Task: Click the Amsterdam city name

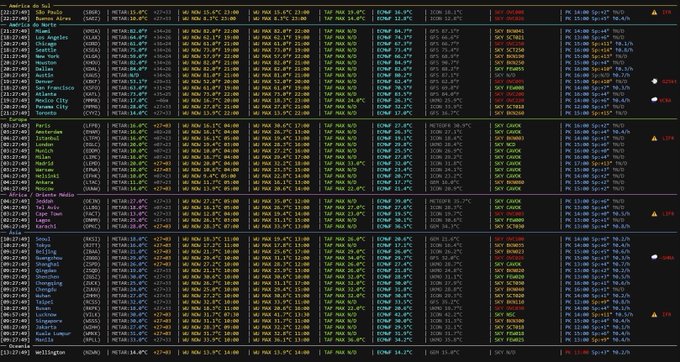Action: point(49,132)
